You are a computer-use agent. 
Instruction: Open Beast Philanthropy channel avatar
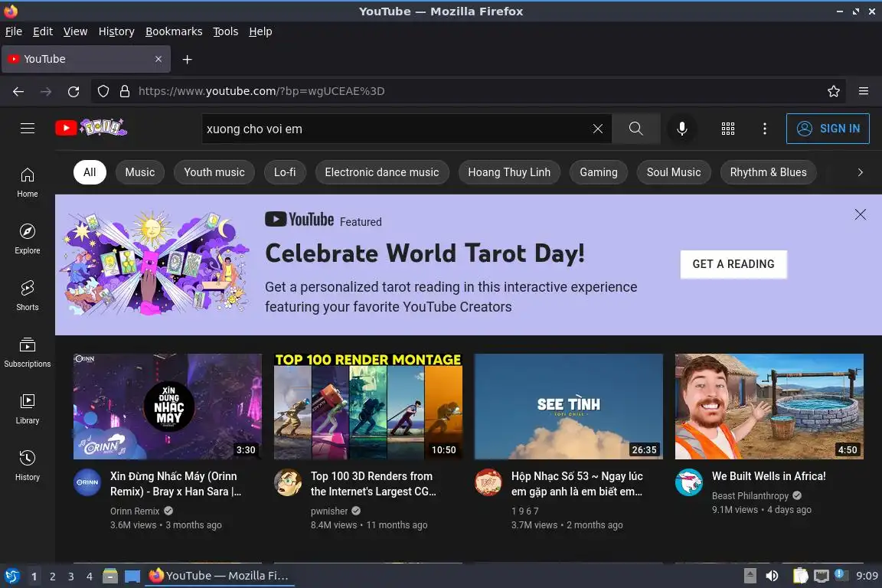pyautogui.click(x=689, y=482)
